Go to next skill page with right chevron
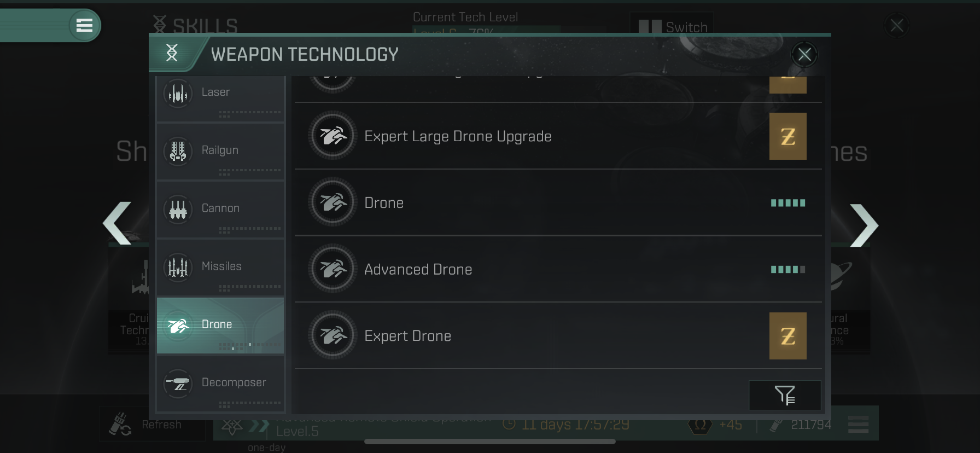This screenshot has width=980, height=453. [x=864, y=225]
